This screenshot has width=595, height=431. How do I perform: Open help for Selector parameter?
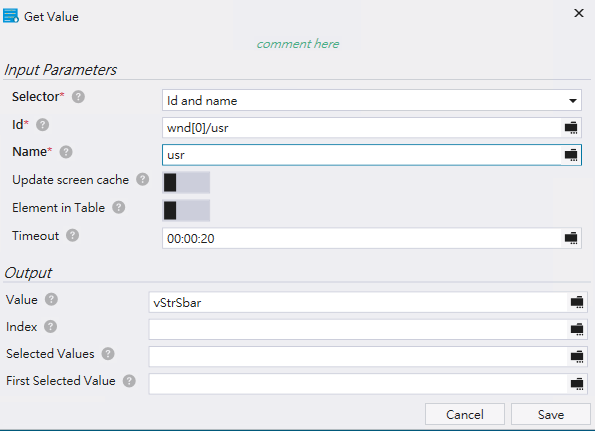click(78, 97)
